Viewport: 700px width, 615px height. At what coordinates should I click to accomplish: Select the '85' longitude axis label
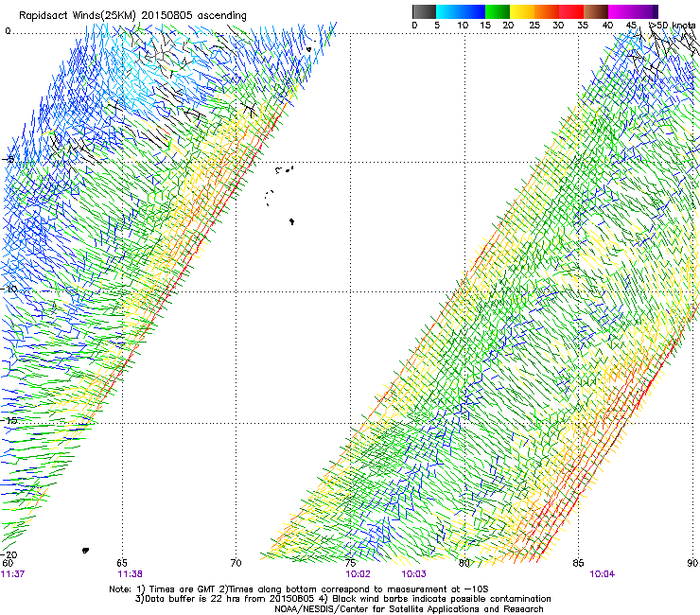coord(578,563)
